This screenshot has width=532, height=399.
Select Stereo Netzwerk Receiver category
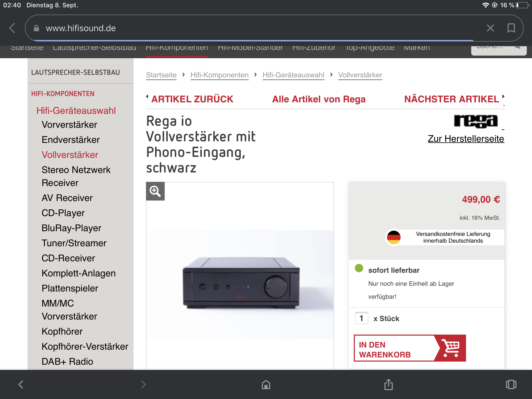pyautogui.click(x=76, y=176)
